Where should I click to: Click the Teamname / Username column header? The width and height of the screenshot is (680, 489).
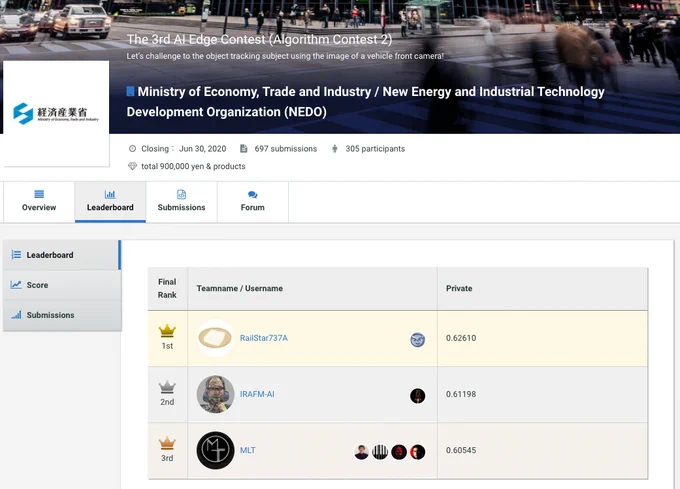tap(312, 288)
